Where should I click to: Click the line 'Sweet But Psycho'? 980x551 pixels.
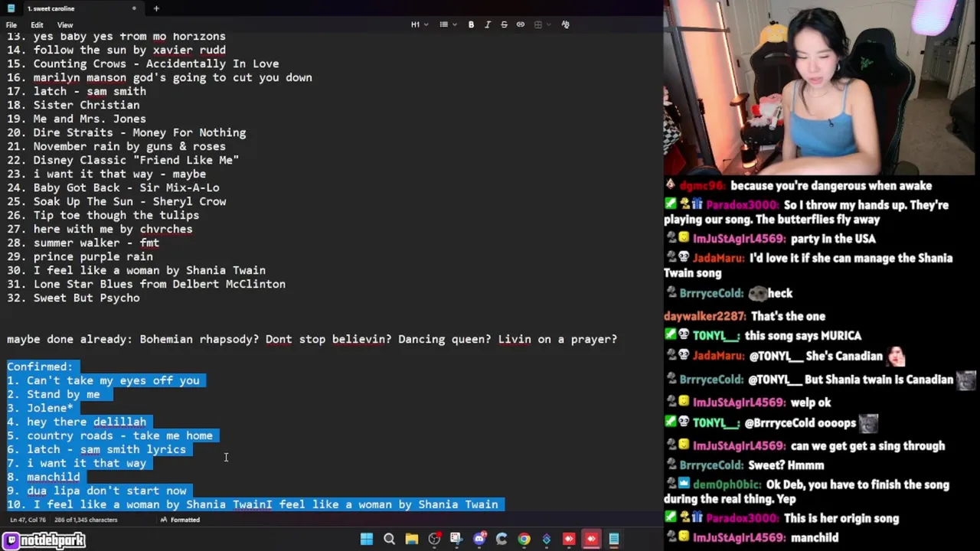pos(87,298)
